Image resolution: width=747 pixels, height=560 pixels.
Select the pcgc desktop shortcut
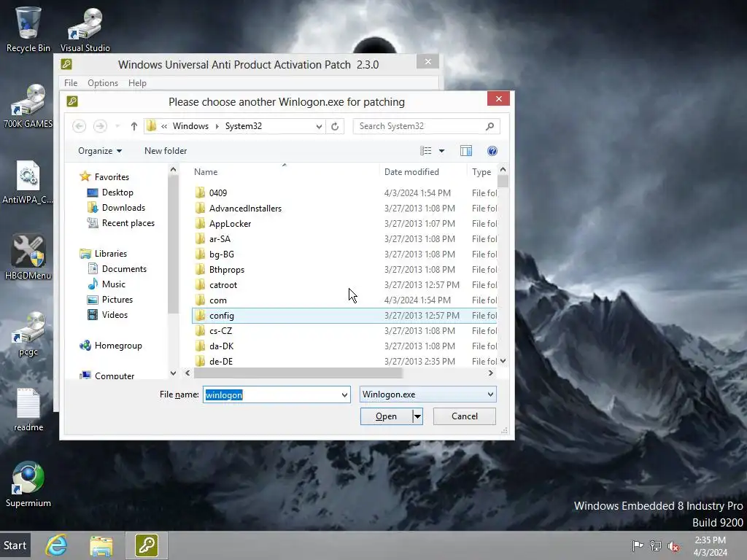[x=28, y=333]
